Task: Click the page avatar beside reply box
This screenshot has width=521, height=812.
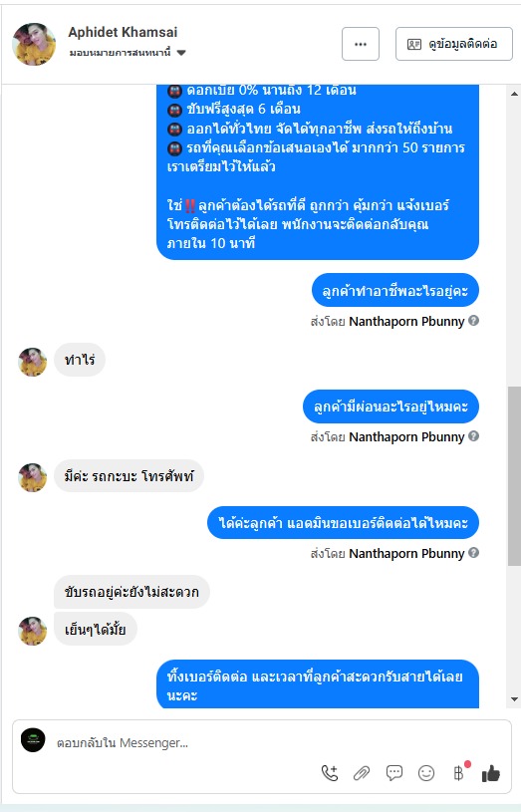Action: pos(33,740)
